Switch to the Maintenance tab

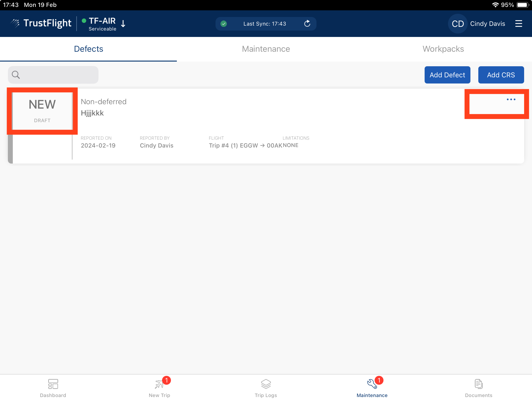click(x=266, y=49)
